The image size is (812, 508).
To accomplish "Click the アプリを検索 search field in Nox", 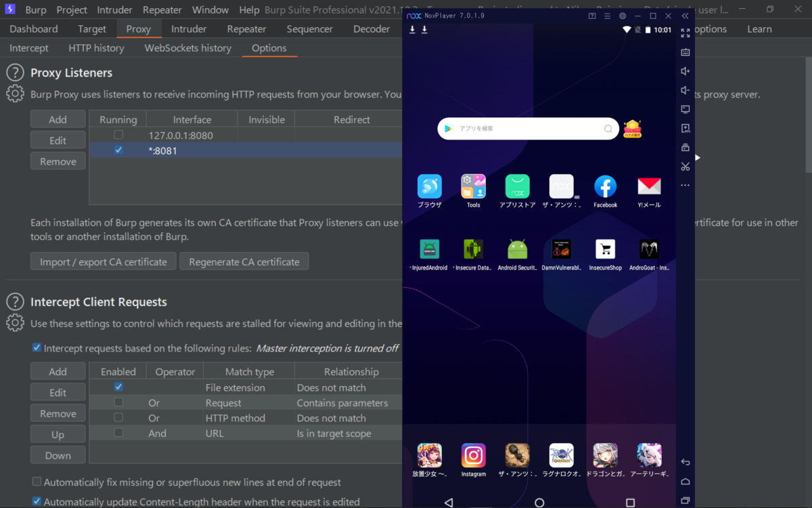I will (x=528, y=129).
